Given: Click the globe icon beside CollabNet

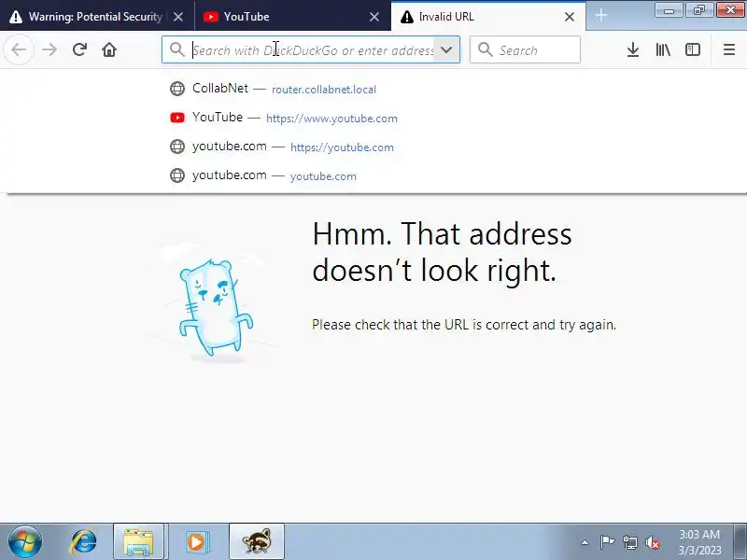Looking at the screenshot, I should (x=177, y=89).
